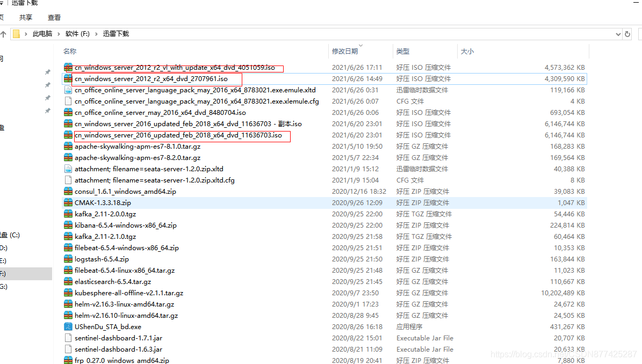Screen dimensions: 642x364
Task: Click size value 10,202,489 KB
Action: 563,293
